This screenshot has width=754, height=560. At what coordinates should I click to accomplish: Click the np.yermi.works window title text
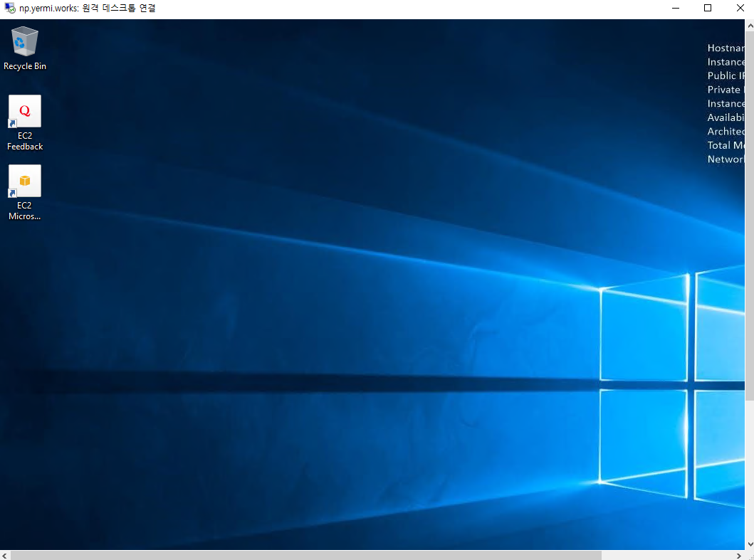(x=88, y=8)
